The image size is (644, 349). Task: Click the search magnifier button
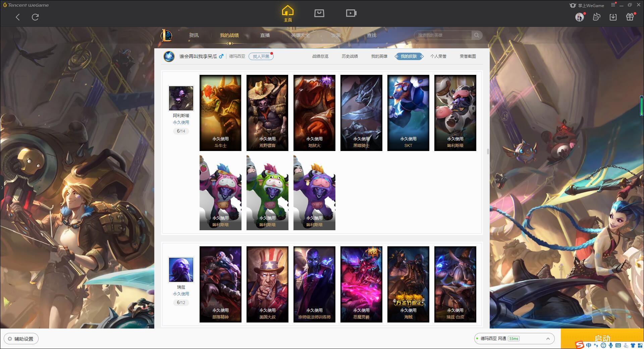(x=476, y=35)
